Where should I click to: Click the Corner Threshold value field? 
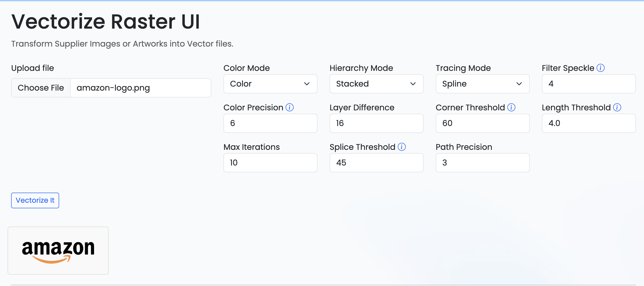(482, 123)
